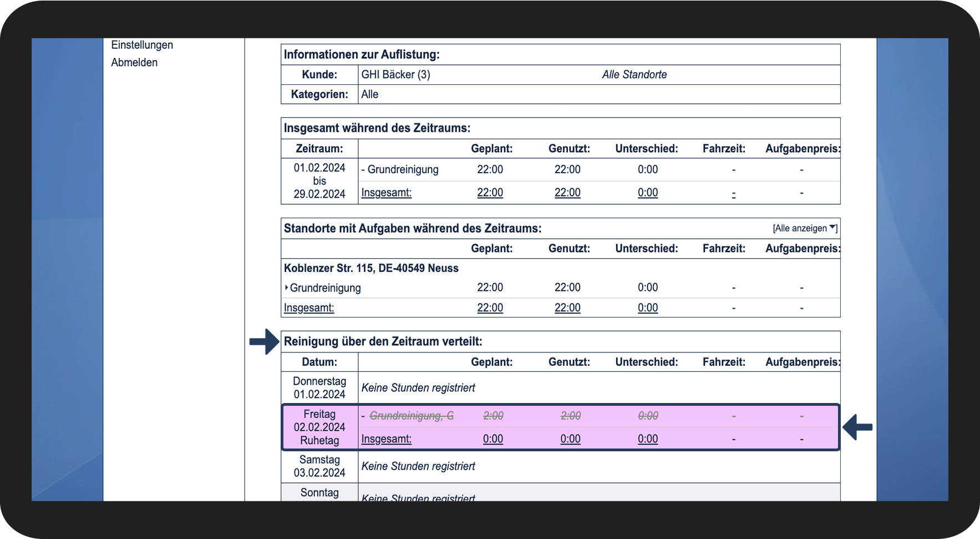Open Geplant total 0:00 for Freitag 02.02.2024

pyautogui.click(x=493, y=439)
